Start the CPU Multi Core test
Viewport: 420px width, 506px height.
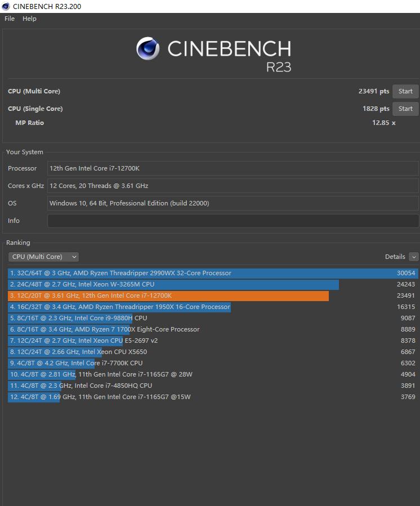(405, 91)
